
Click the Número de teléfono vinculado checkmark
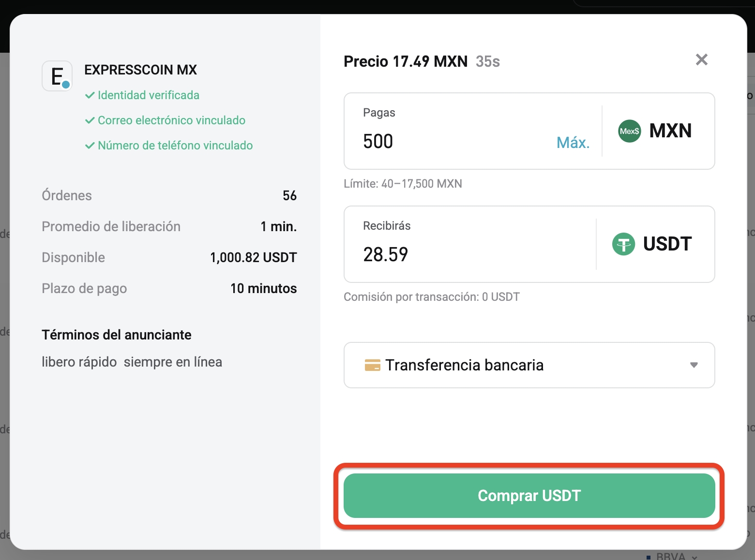tap(90, 146)
